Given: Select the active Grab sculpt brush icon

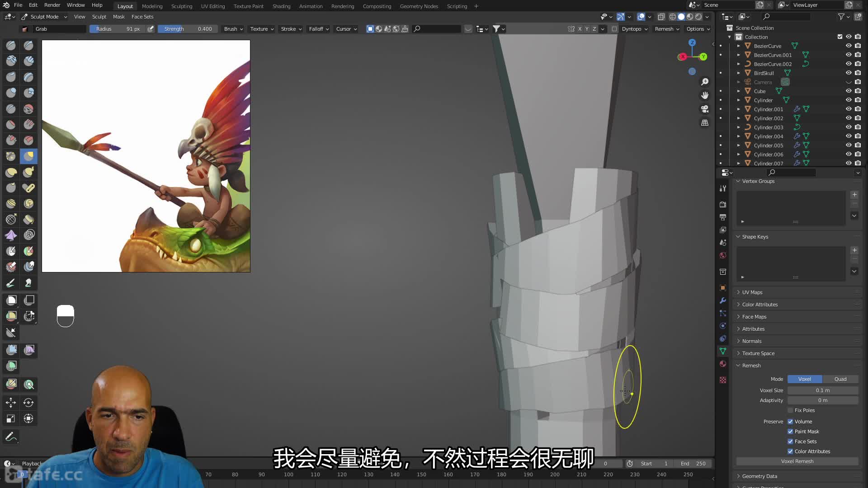Looking at the screenshot, I should (x=28, y=156).
